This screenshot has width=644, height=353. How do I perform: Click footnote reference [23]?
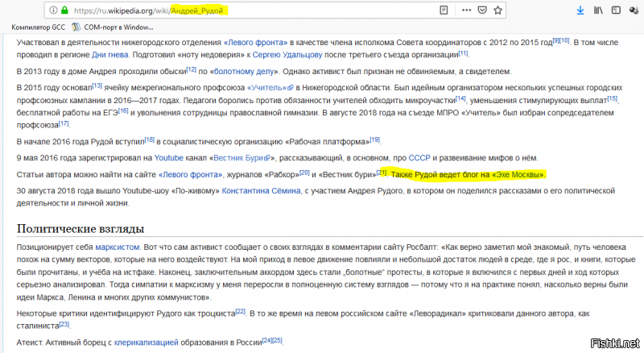point(64,324)
